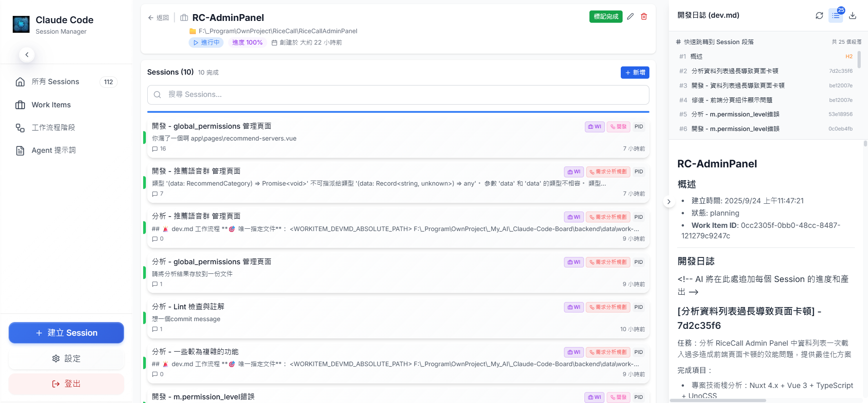Image resolution: width=868 pixels, height=403 pixels.
Task: Click the dev.md document vertical scrollbar
Action: point(865,144)
